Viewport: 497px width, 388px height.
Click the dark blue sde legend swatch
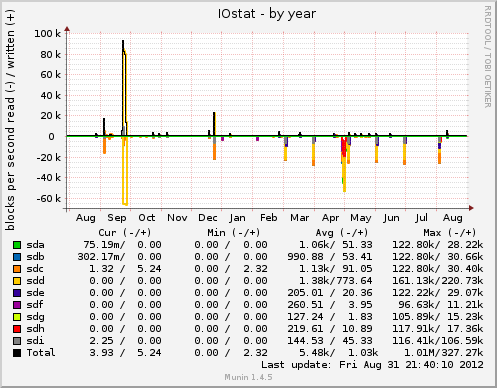17,293
